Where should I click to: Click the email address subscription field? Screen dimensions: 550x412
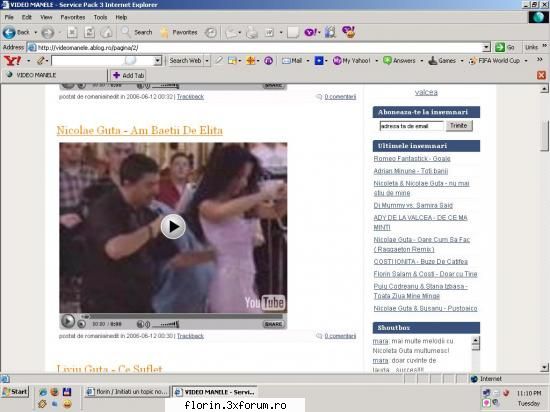point(411,126)
